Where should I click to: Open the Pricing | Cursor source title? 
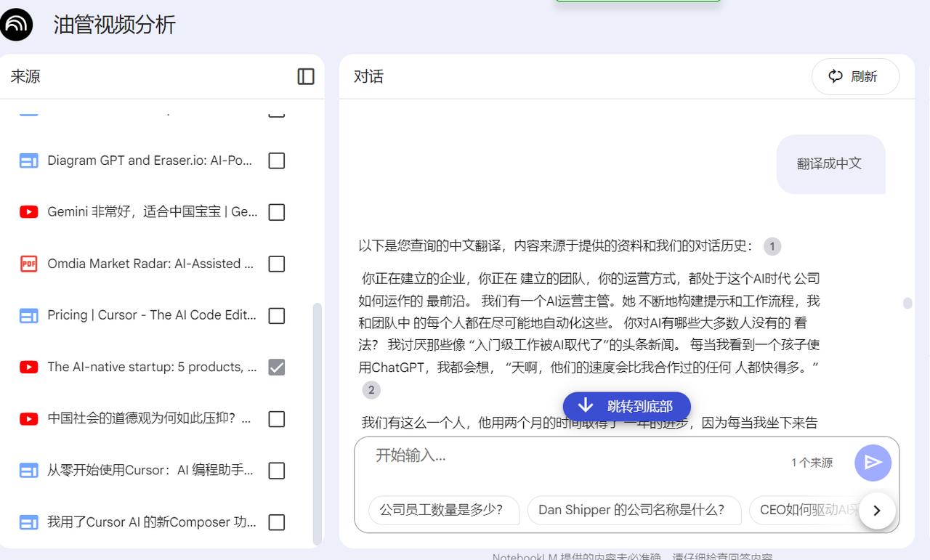[152, 315]
